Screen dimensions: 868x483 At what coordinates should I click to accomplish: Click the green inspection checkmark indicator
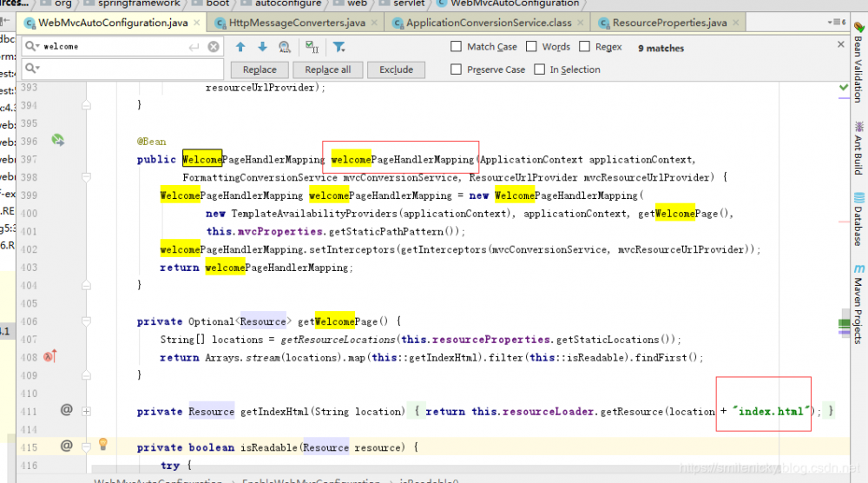tap(844, 87)
